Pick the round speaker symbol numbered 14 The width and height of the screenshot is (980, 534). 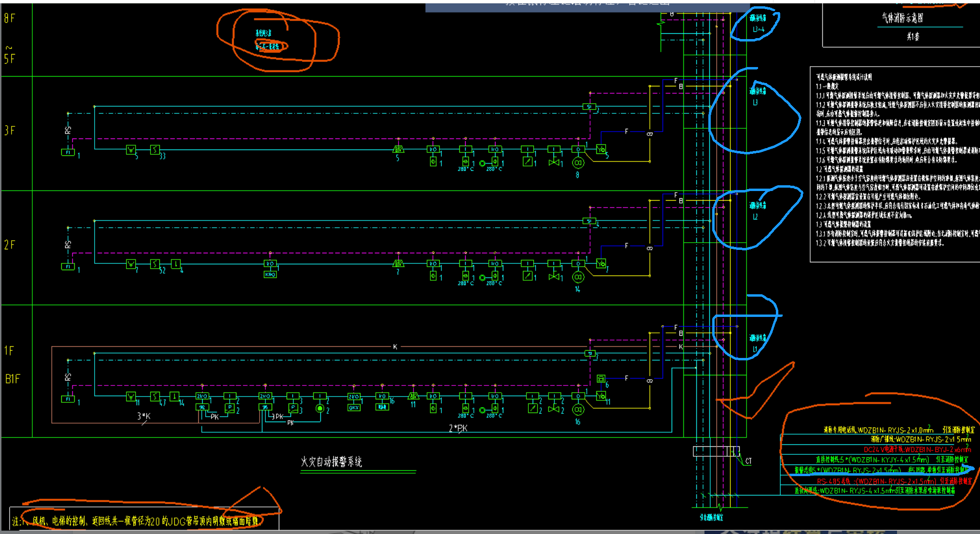coord(578,277)
